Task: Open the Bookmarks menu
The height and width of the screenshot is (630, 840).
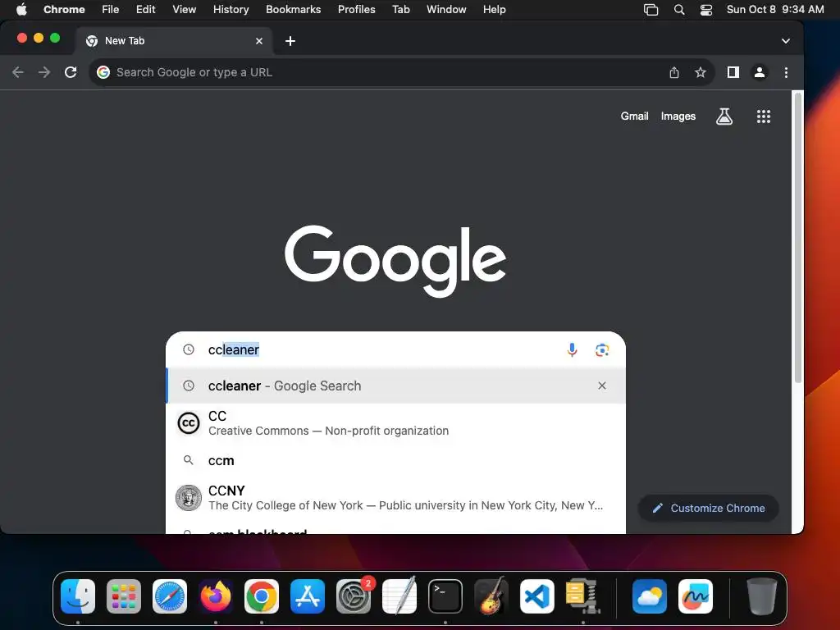Action: [293, 10]
